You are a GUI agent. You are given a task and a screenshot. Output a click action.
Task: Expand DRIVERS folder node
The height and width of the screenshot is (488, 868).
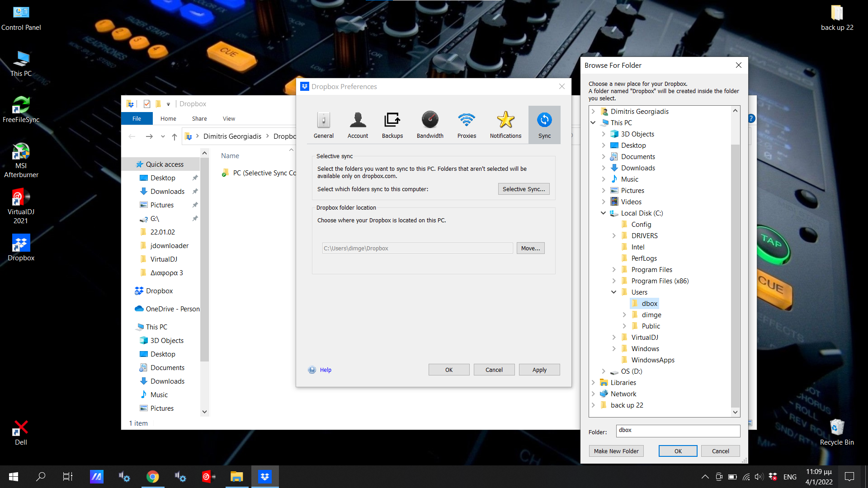pyautogui.click(x=613, y=235)
